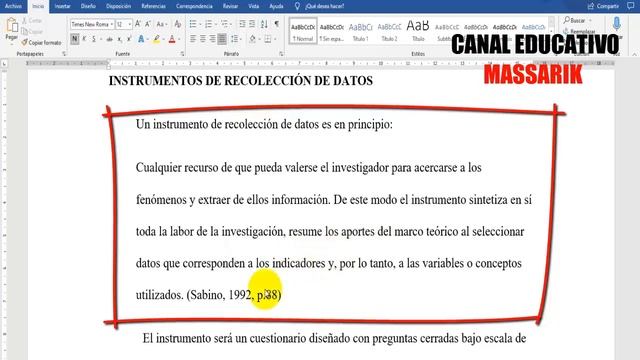The width and height of the screenshot is (640, 360).
Task: Click the Buscar find button
Action: click(x=575, y=20)
